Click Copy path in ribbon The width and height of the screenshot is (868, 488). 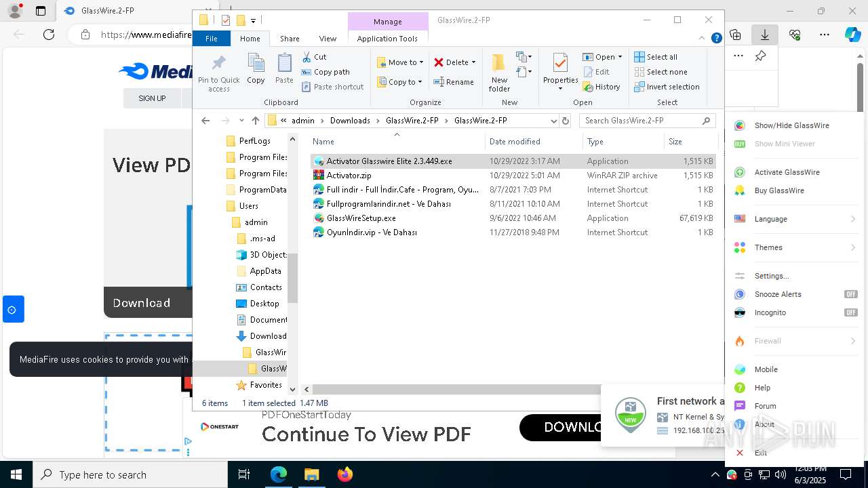pyautogui.click(x=325, y=72)
